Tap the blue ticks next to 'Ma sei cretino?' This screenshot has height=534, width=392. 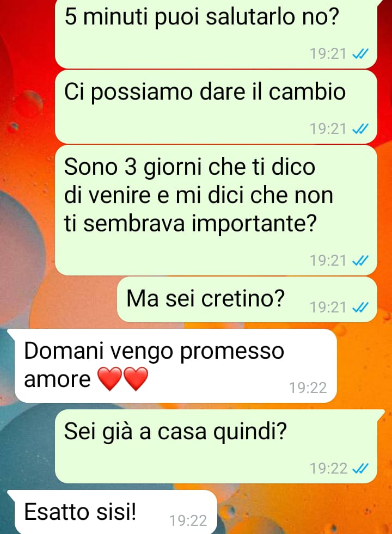[360, 308]
